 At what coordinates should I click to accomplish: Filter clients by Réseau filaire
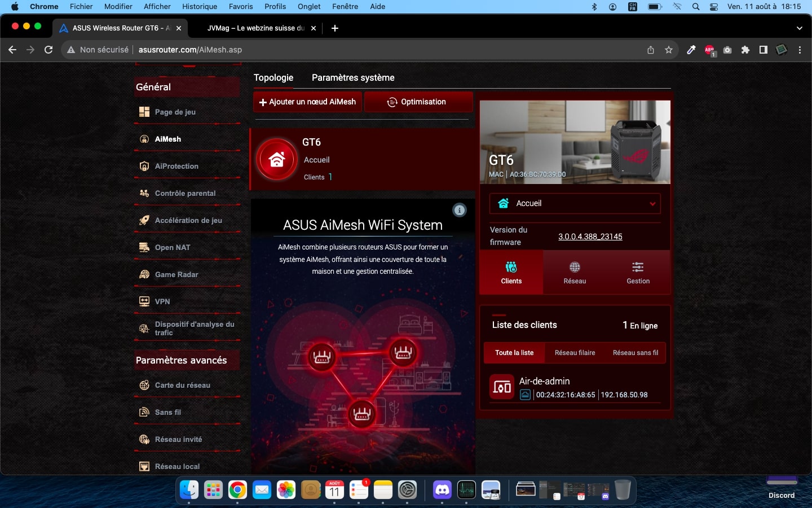coord(575,353)
